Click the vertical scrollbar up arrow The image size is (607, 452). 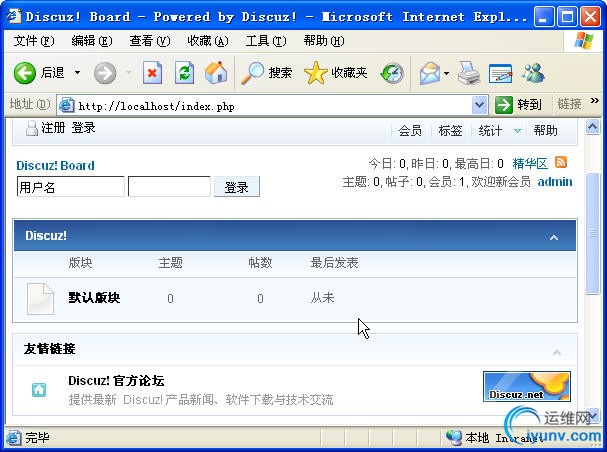(x=592, y=127)
